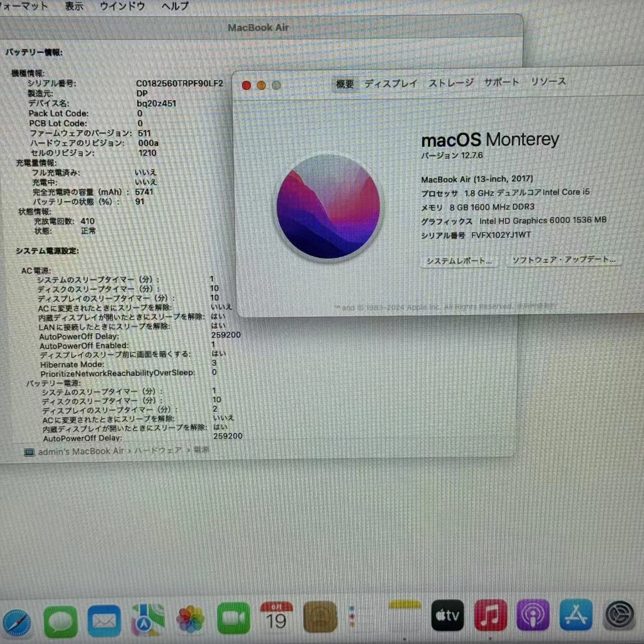Start FaceTime from the Dock
This screenshot has width=644, height=644.
(x=233, y=618)
